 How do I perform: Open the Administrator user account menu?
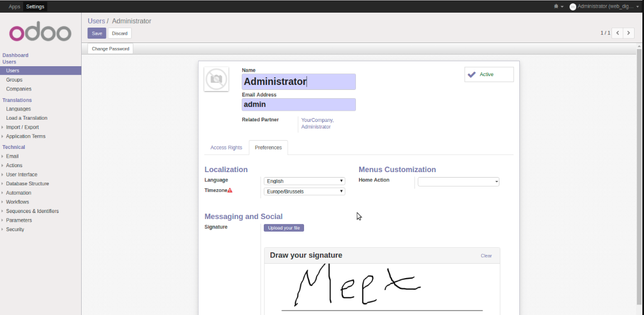(604, 7)
